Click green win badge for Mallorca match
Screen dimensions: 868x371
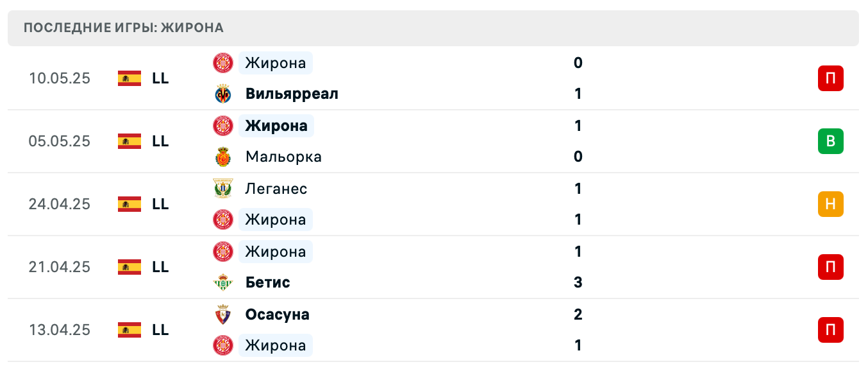[830, 141]
